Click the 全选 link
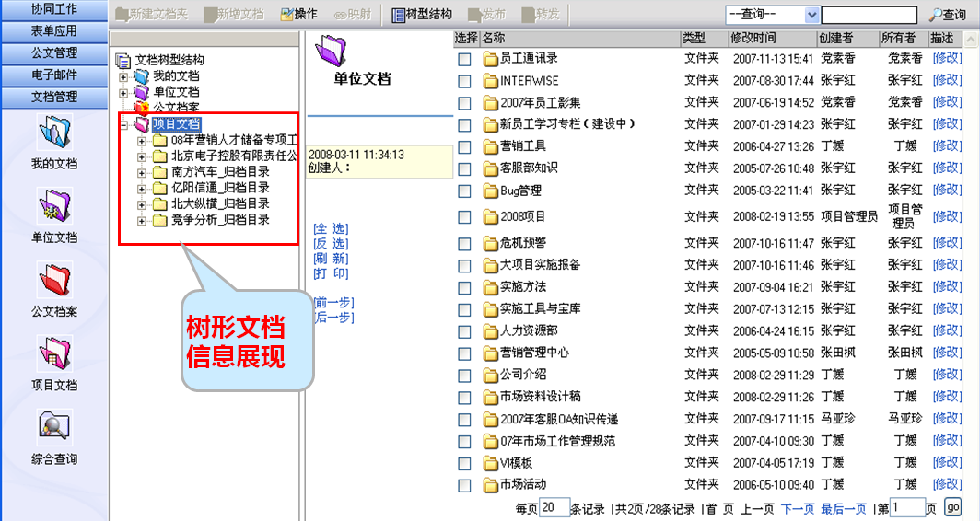This screenshot has height=521, width=980. (x=331, y=228)
